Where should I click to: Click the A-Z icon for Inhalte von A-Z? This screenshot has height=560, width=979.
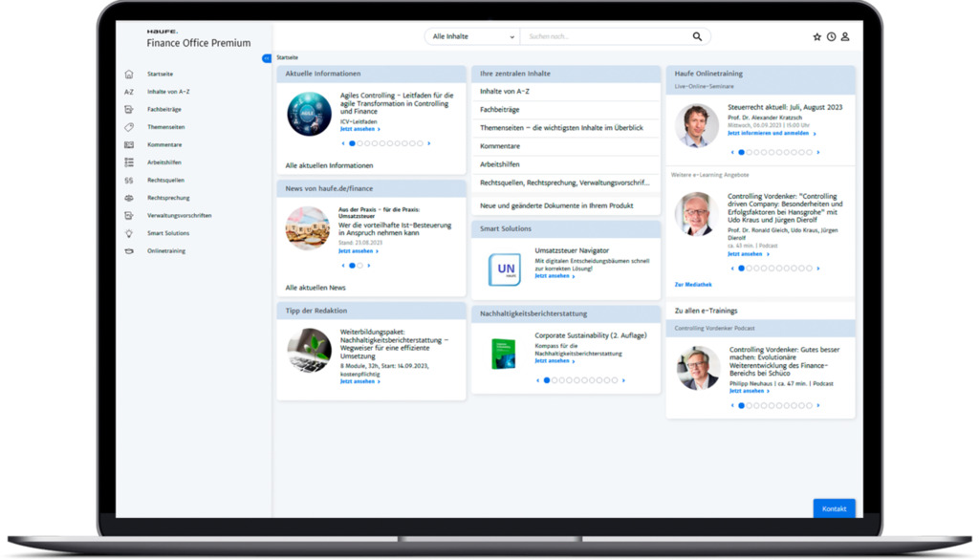click(129, 92)
